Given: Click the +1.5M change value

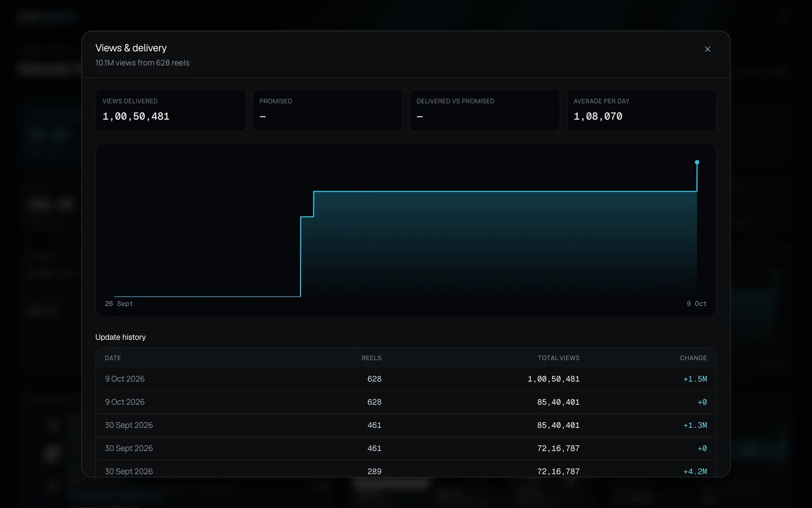Looking at the screenshot, I should pos(695,379).
